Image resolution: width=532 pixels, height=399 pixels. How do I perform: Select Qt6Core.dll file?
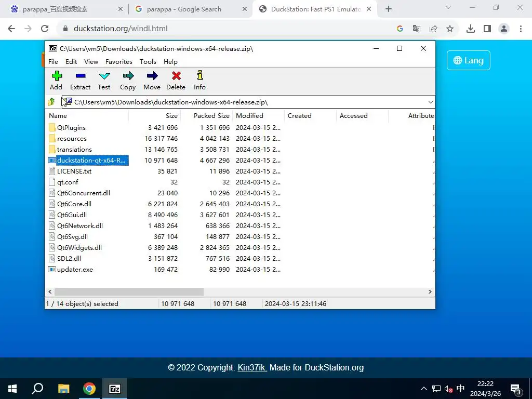74,204
